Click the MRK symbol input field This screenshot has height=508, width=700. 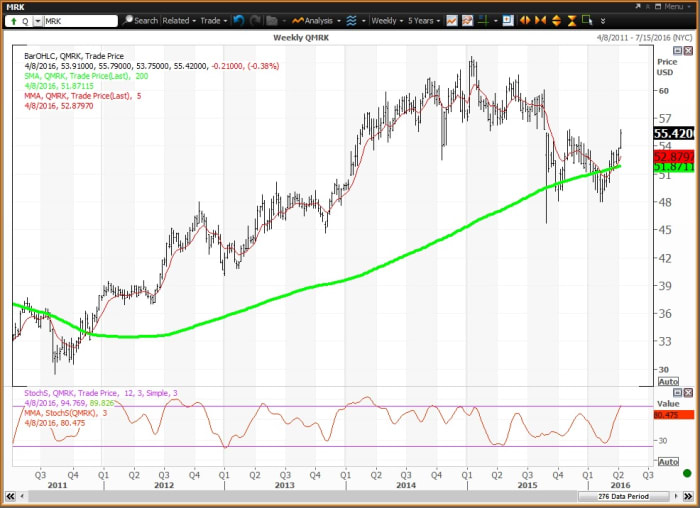tap(80, 20)
